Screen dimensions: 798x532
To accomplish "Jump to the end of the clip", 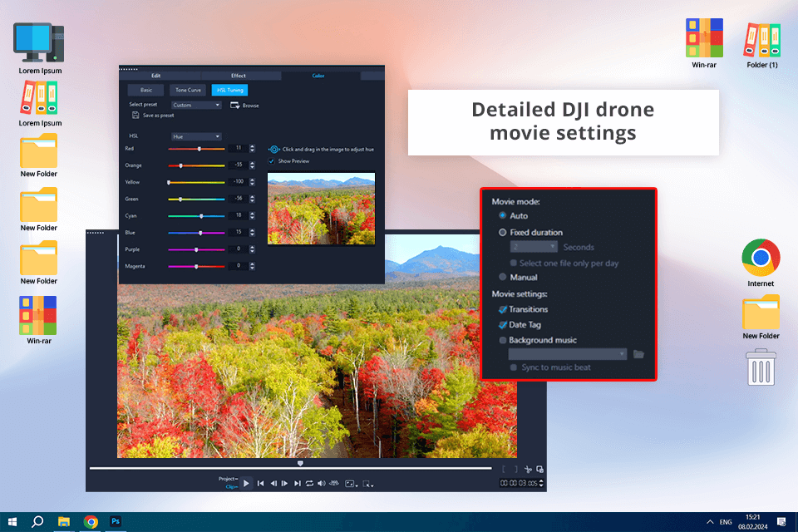I will [298, 483].
